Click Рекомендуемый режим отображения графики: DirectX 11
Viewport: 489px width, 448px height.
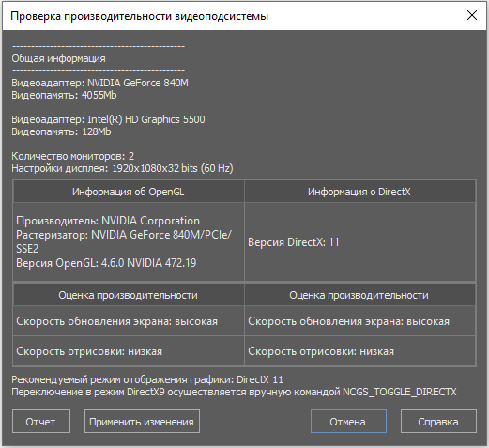[147, 379]
